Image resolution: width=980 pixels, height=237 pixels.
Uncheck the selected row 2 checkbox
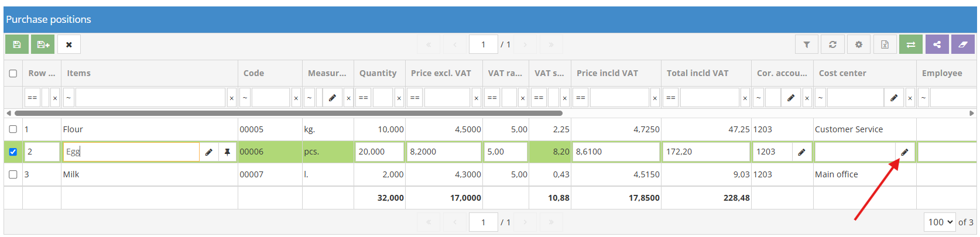pos(13,152)
